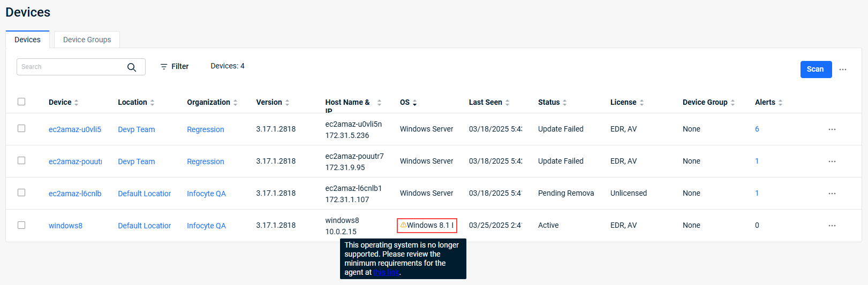Sort by Status column arrows
The height and width of the screenshot is (285, 868).
pyautogui.click(x=564, y=103)
